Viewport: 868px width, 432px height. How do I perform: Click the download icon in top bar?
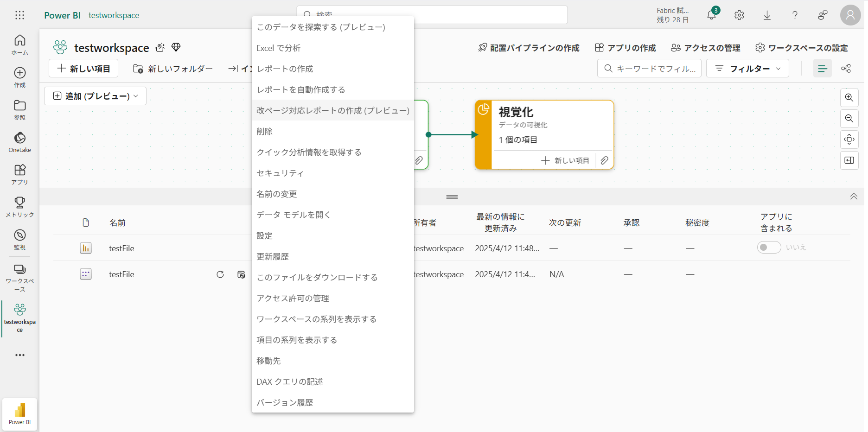[767, 15]
